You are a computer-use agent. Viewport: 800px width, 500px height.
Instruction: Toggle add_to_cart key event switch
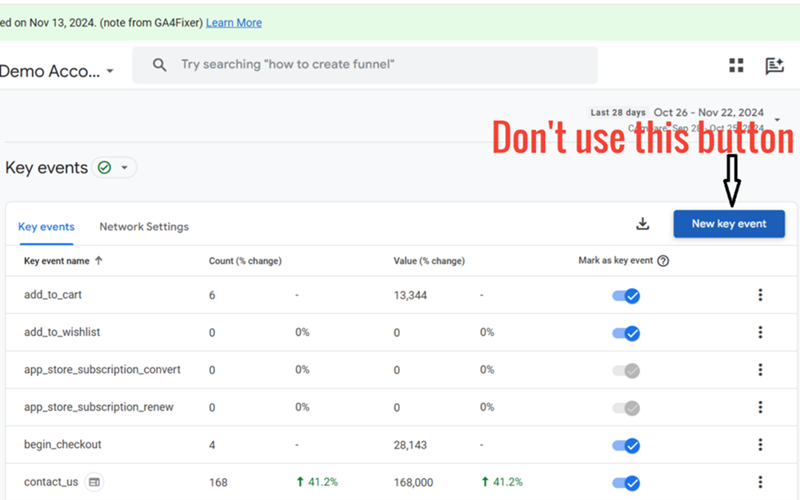click(x=626, y=296)
